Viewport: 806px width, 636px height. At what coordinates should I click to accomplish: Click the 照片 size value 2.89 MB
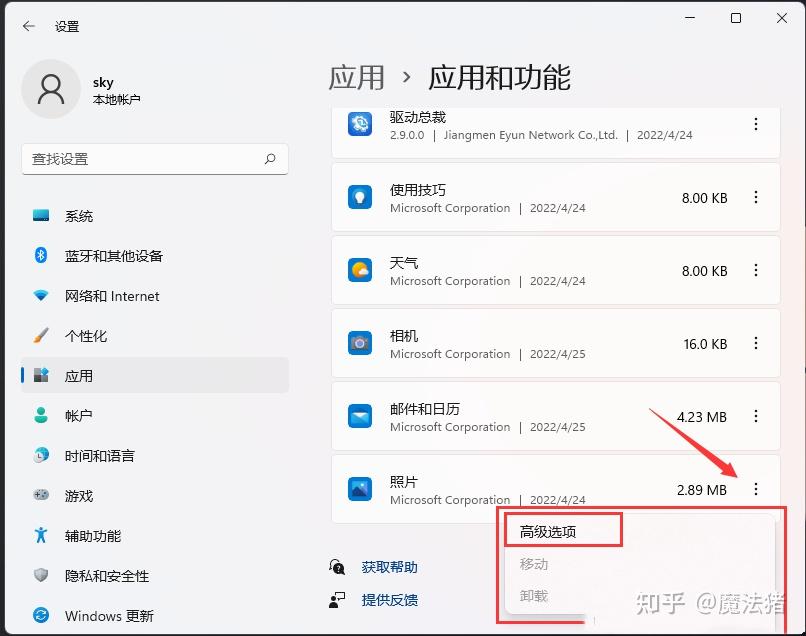pos(702,490)
